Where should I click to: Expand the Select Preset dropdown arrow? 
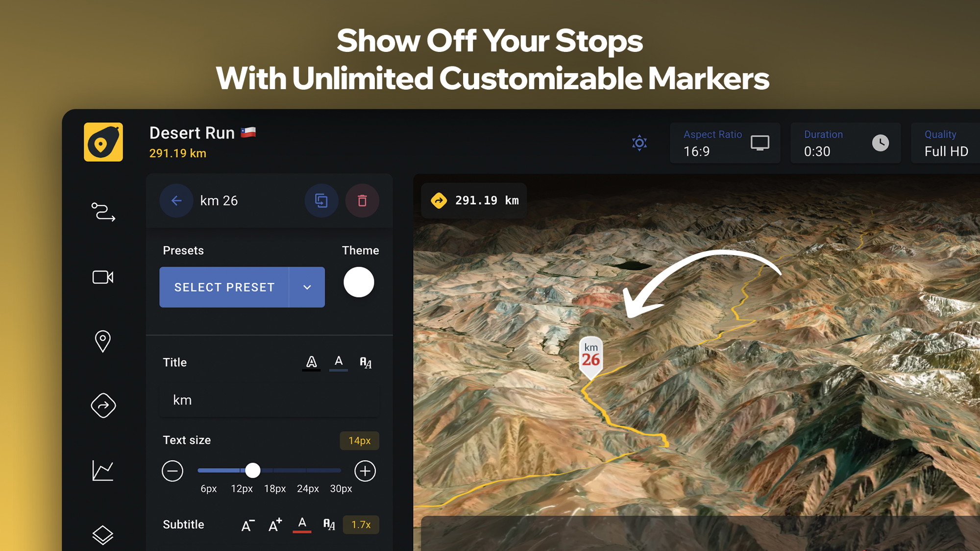307,287
